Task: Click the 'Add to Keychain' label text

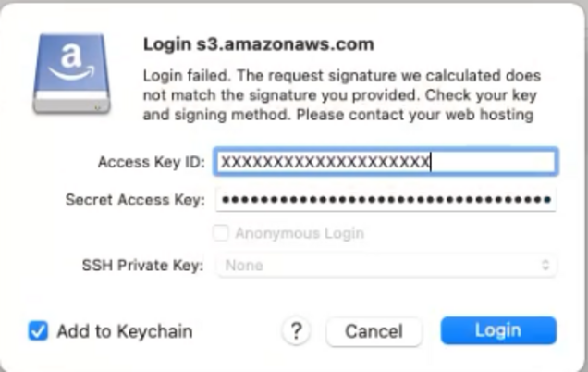Action: coord(124,330)
